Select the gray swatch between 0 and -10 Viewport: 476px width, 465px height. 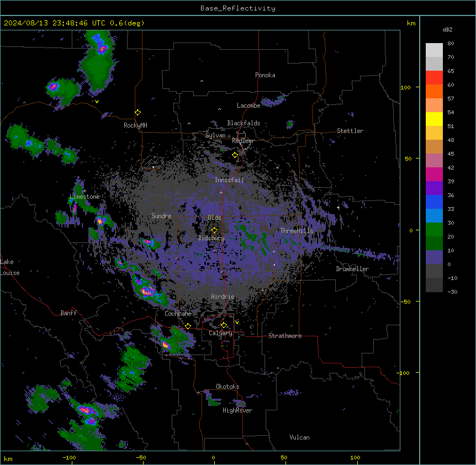coord(434,271)
